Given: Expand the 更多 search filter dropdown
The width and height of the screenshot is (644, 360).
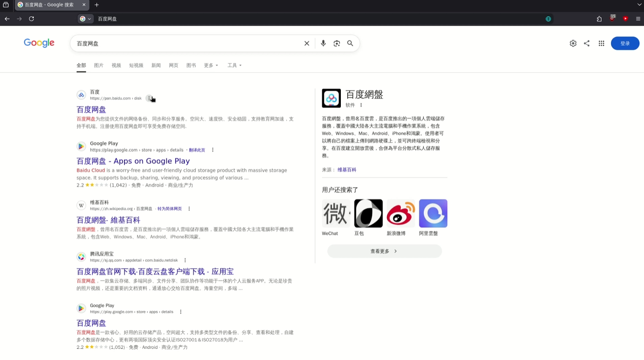Looking at the screenshot, I should point(211,65).
